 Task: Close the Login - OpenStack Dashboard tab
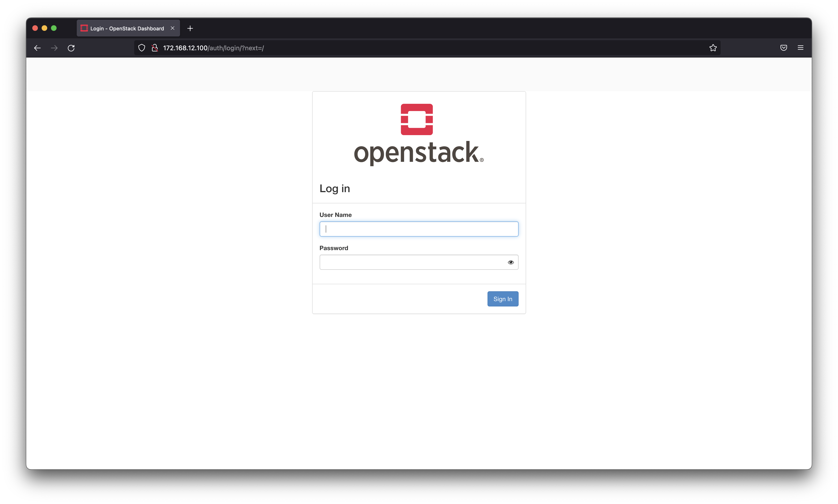pyautogui.click(x=173, y=28)
